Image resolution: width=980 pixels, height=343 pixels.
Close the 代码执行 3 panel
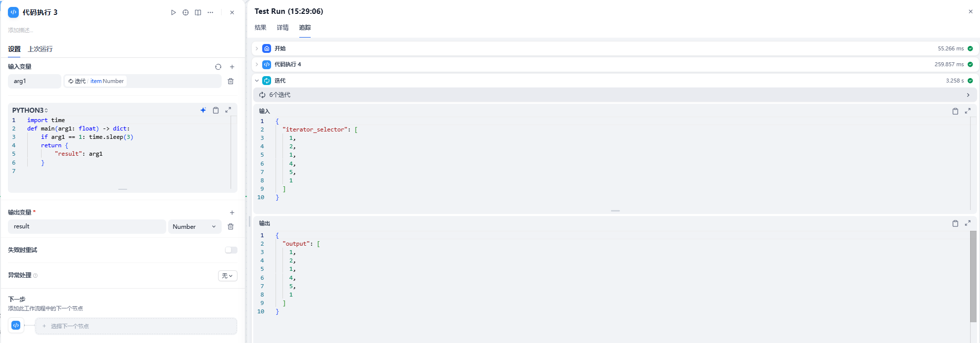coord(232,12)
